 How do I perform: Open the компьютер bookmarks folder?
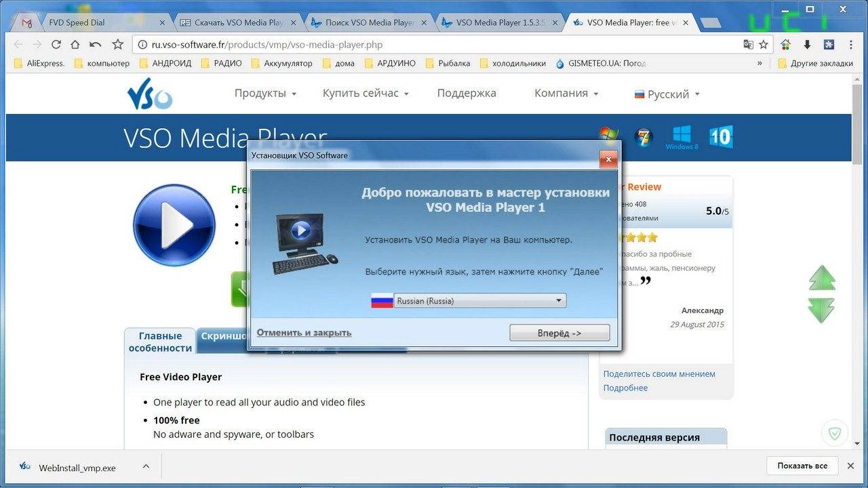[x=101, y=63]
